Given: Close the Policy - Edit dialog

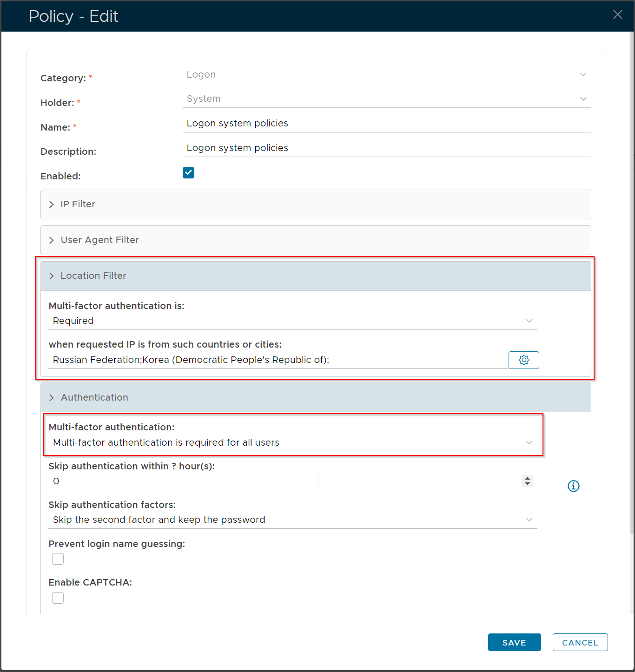Looking at the screenshot, I should [x=617, y=15].
